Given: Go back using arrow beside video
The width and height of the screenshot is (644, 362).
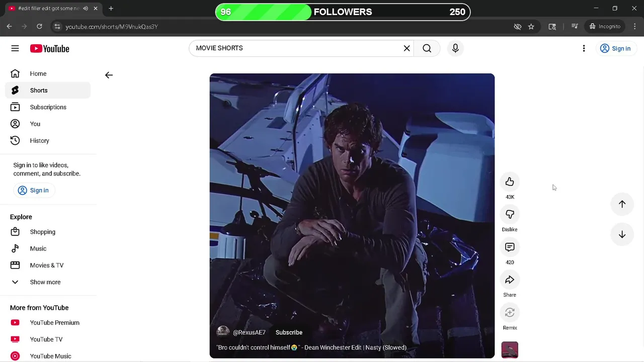Looking at the screenshot, I should coord(109,75).
